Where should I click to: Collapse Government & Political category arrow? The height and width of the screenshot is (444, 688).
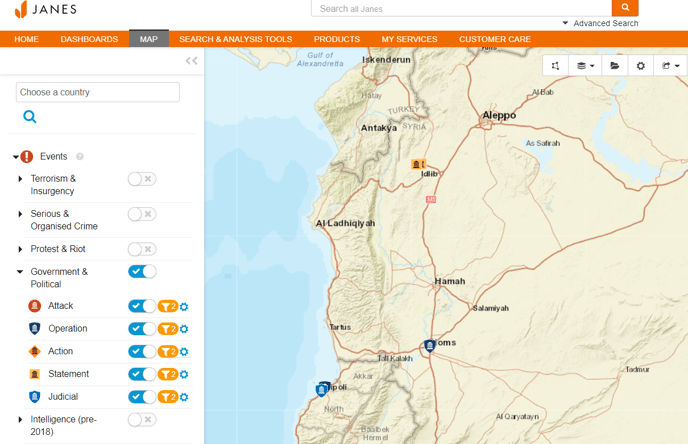tap(20, 272)
